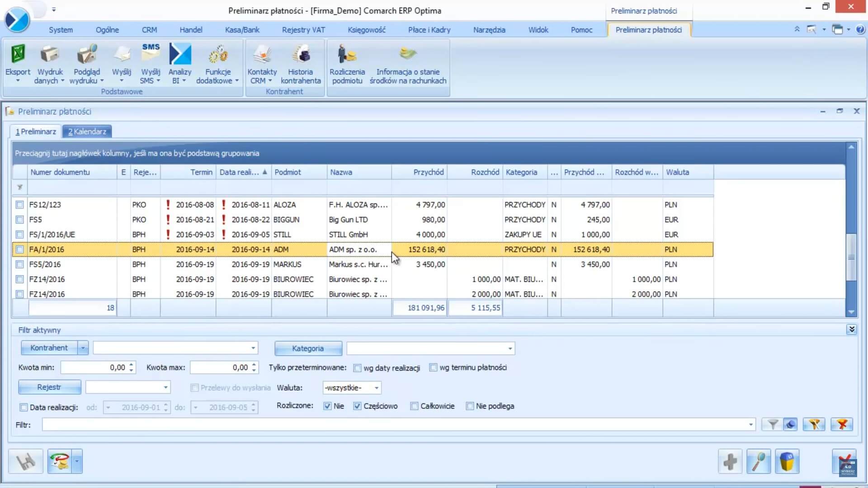The height and width of the screenshot is (488, 868).
Task: Tick the checkbox for row FS5
Action: pos(19,220)
